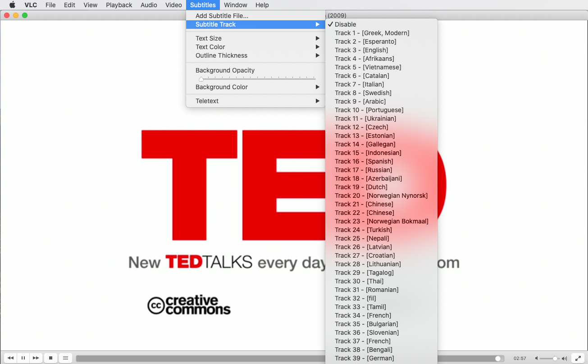The width and height of the screenshot is (588, 364).
Task: Choose Track 24 Turkish subtitles
Action: [x=381, y=230]
